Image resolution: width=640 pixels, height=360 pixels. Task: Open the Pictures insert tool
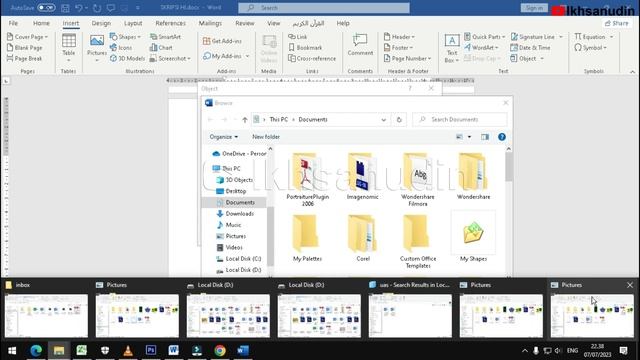click(97, 48)
